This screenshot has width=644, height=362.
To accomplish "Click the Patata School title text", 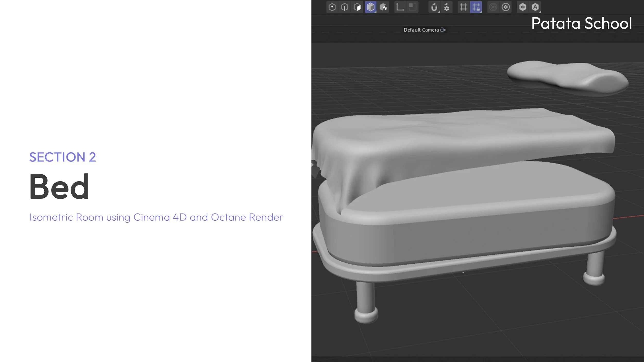I will (581, 23).
